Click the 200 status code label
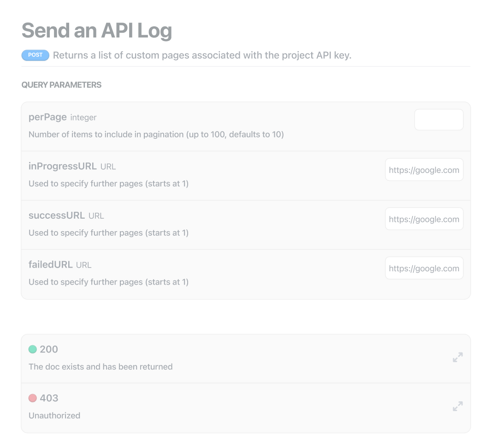 click(49, 349)
